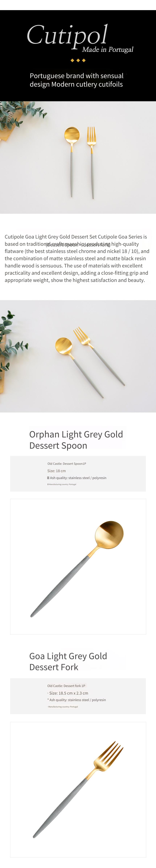Click the Goa Light Grey Gold Dessert Fork heading

click(x=68, y=661)
